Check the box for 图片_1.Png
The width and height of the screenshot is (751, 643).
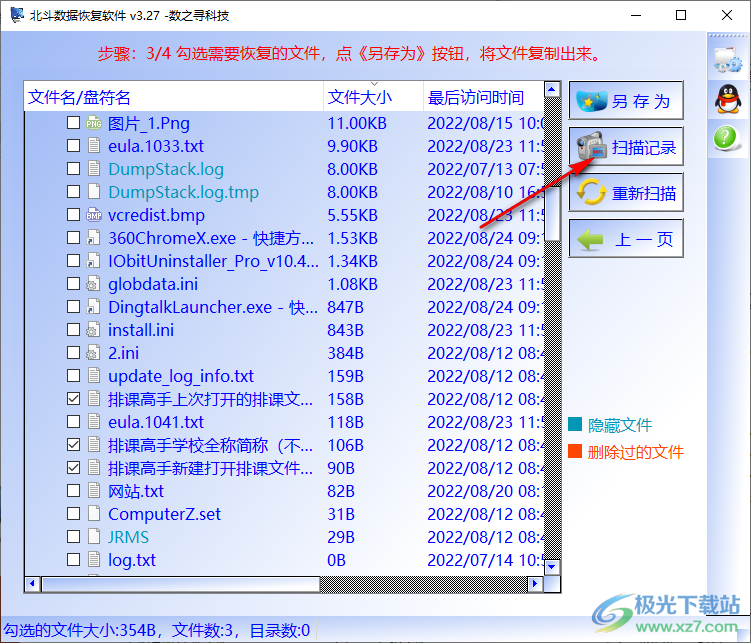tap(73, 123)
